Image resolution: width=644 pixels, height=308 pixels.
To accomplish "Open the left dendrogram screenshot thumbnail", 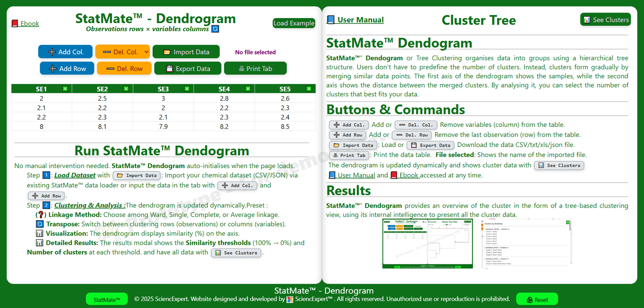I will [x=428, y=244].
